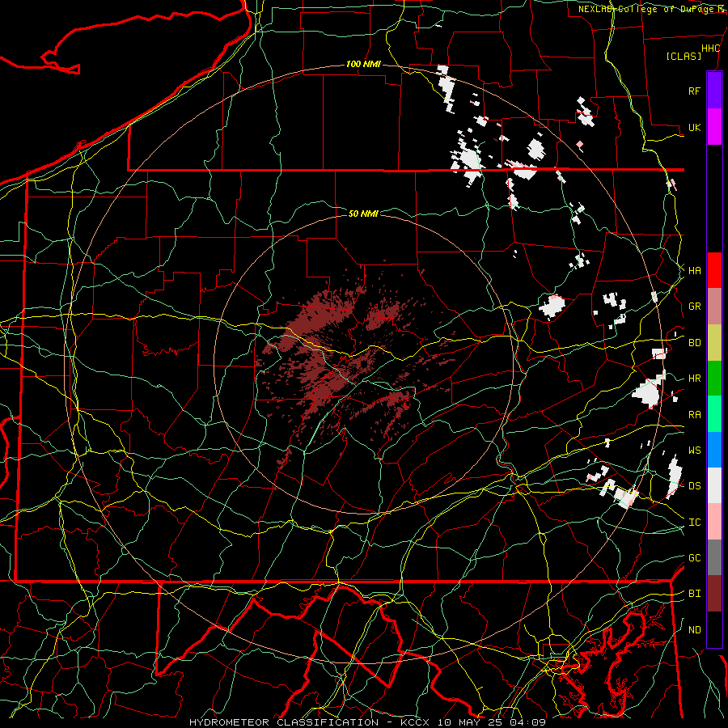Click the KCCX station identifier
Viewport: 728px width, 728px height.
click(x=415, y=722)
